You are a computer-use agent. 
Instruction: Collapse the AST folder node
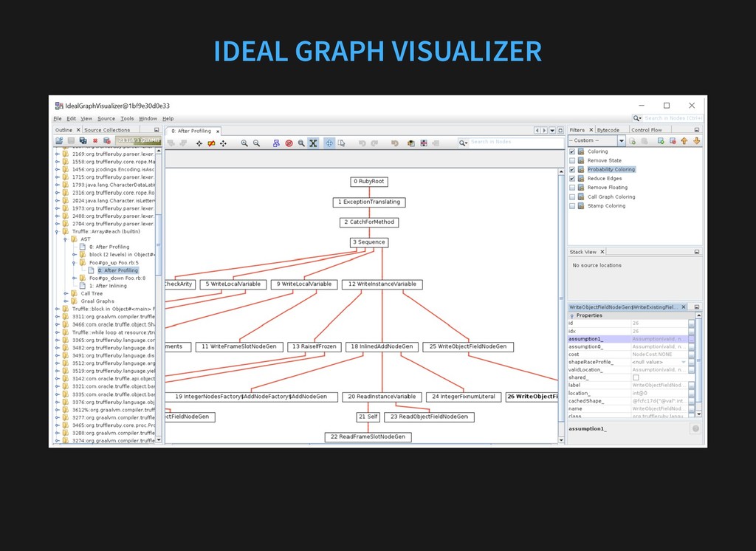66,239
